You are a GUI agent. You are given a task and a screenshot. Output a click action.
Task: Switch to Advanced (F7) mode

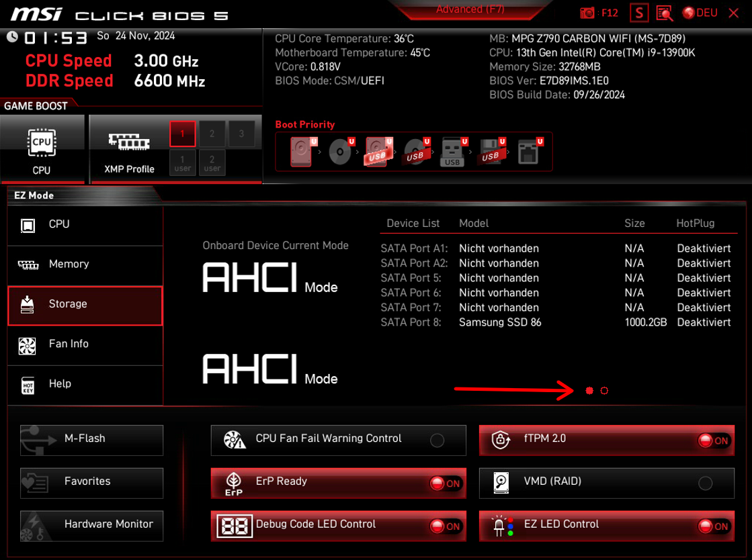(x=470, y=9)
